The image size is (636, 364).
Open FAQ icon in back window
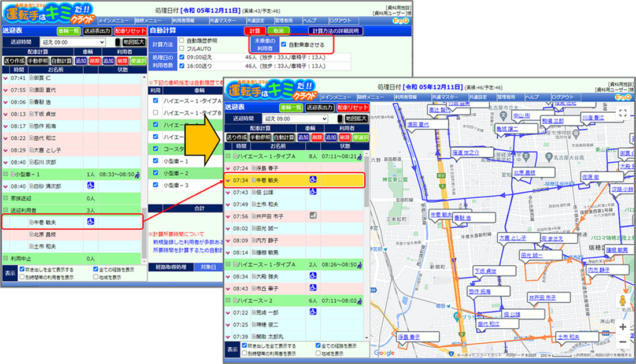click(x=400, y=21)
